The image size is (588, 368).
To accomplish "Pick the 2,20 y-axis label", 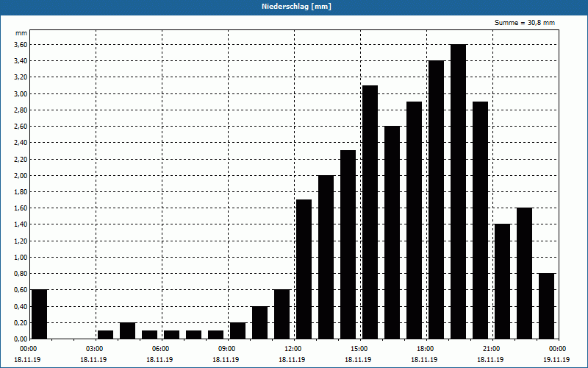I will 21,159.
